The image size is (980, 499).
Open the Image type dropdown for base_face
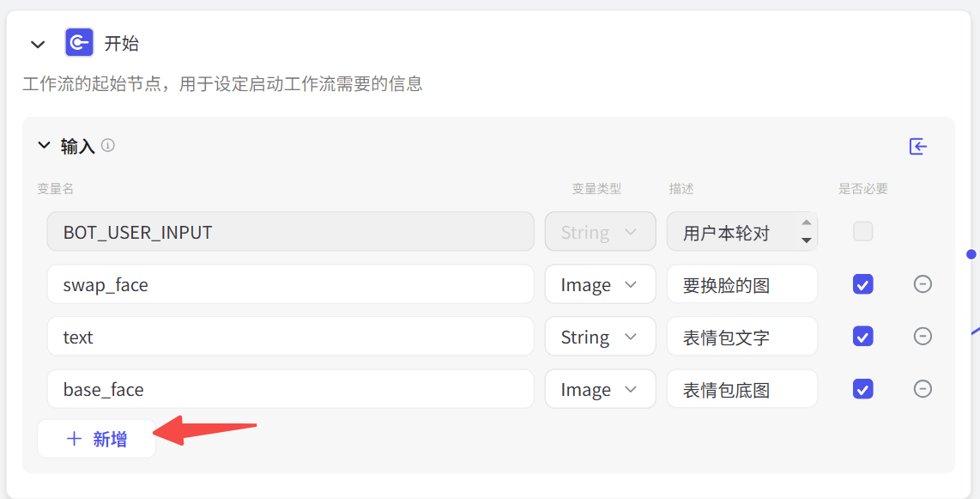600,390
